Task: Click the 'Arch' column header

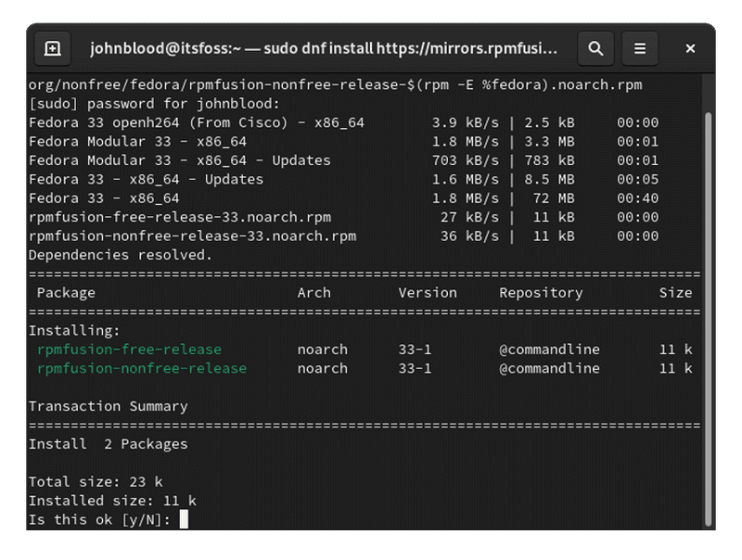Action: tap(313, 292)
